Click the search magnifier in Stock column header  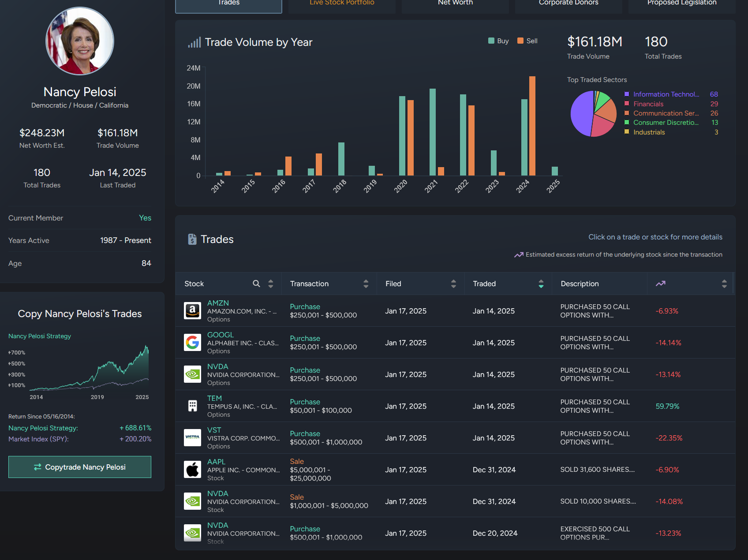coord(256,284)
